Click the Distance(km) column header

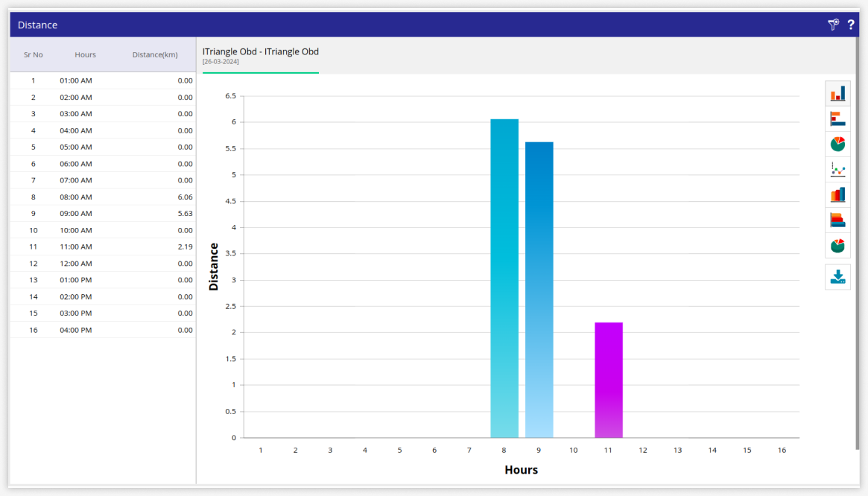tap(155, 54)
